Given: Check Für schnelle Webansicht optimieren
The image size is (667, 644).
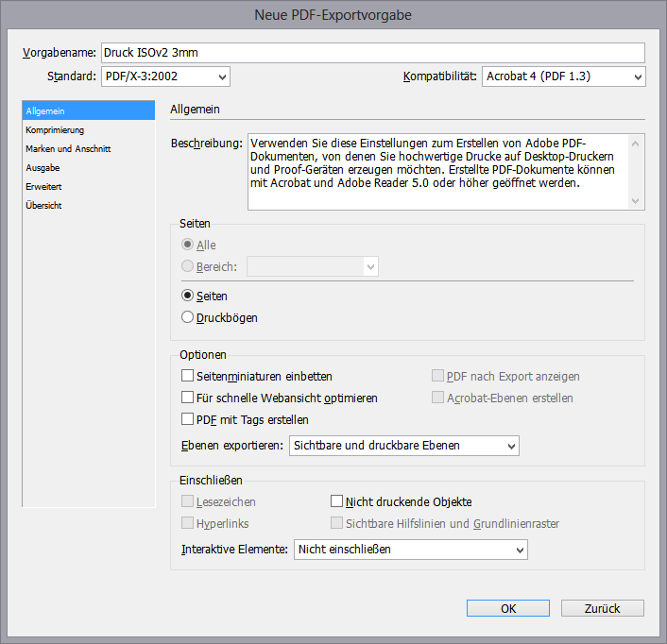Looking at the screenshot, I should pos(187,398).
